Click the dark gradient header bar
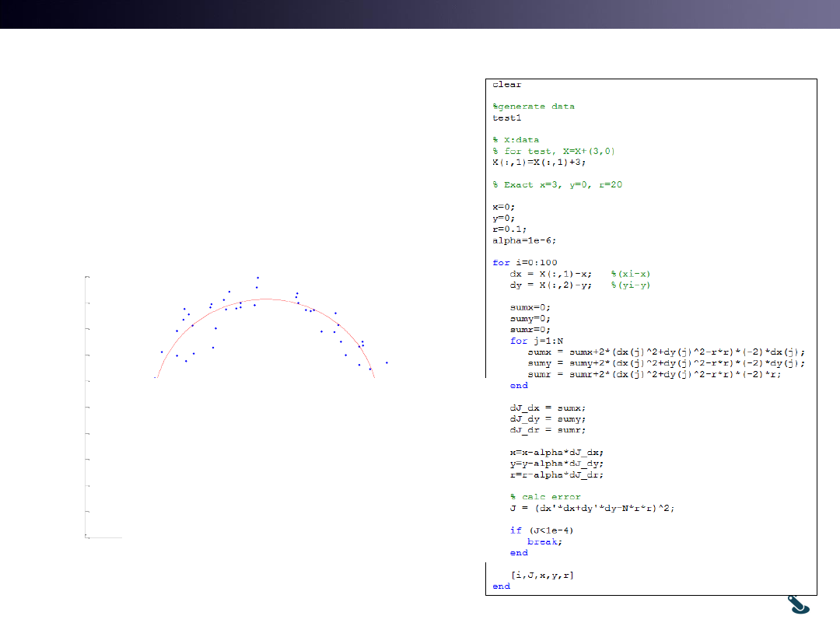Screen dimensions: 840x630 [x=420, y=14]
